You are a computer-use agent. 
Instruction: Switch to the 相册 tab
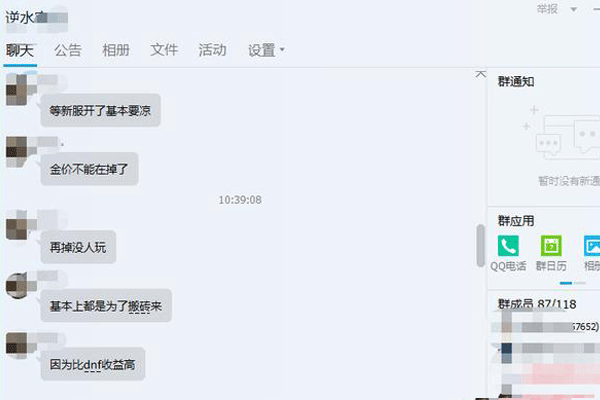116,50
